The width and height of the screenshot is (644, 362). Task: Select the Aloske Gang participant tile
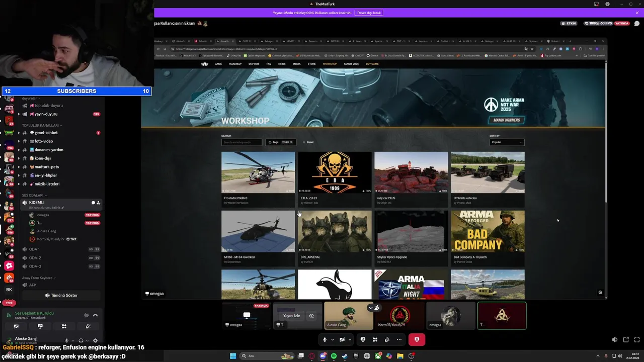[349, 316]
